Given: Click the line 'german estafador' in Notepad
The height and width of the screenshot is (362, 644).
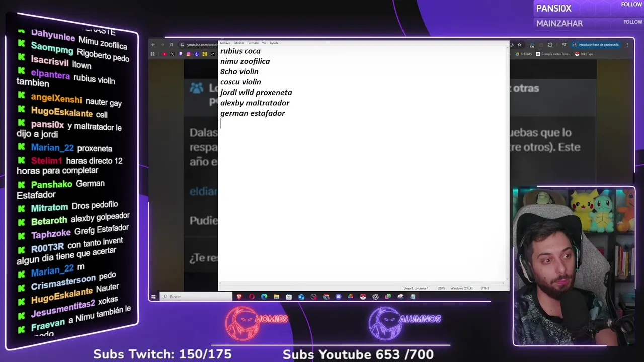Looking at the screenshot, I should (253, 113).
